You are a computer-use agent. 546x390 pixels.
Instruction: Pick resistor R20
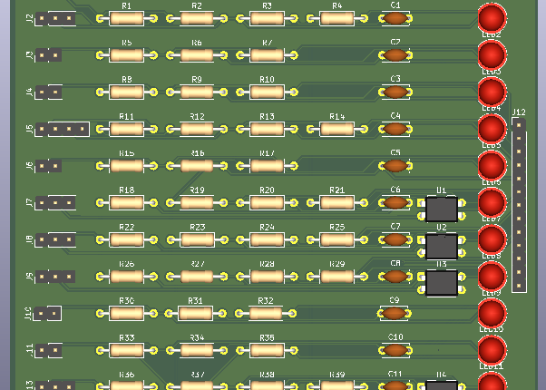pyautogui.click(x=267, y=203)
